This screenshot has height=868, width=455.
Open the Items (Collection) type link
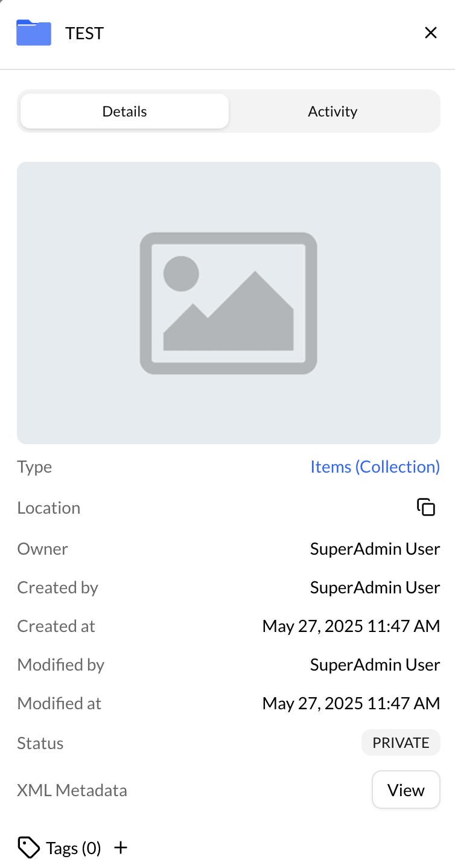[x=375, y=467]
